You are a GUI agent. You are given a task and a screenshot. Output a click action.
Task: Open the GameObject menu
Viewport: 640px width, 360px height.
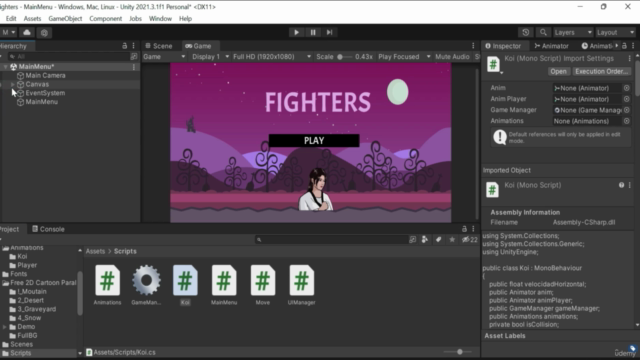coord(65,18)
